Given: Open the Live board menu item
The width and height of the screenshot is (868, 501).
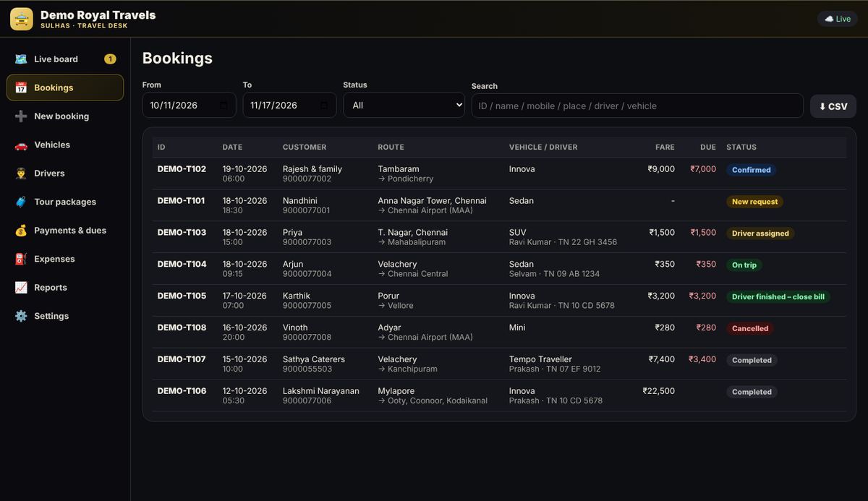Looking at the screenshot, I should (x=65, y=59).
